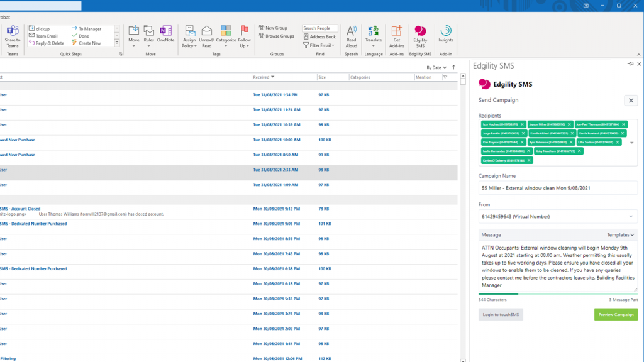Open the Move folder menu button

coord(133,36)
